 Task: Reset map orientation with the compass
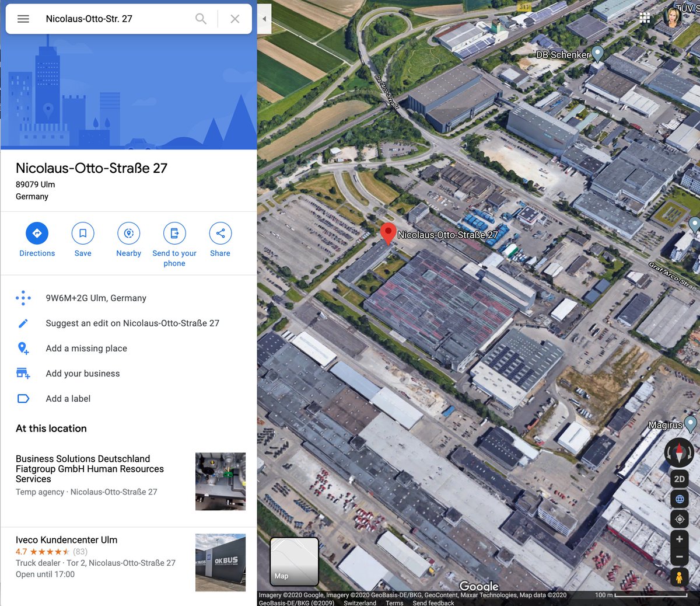click(678, 452)
